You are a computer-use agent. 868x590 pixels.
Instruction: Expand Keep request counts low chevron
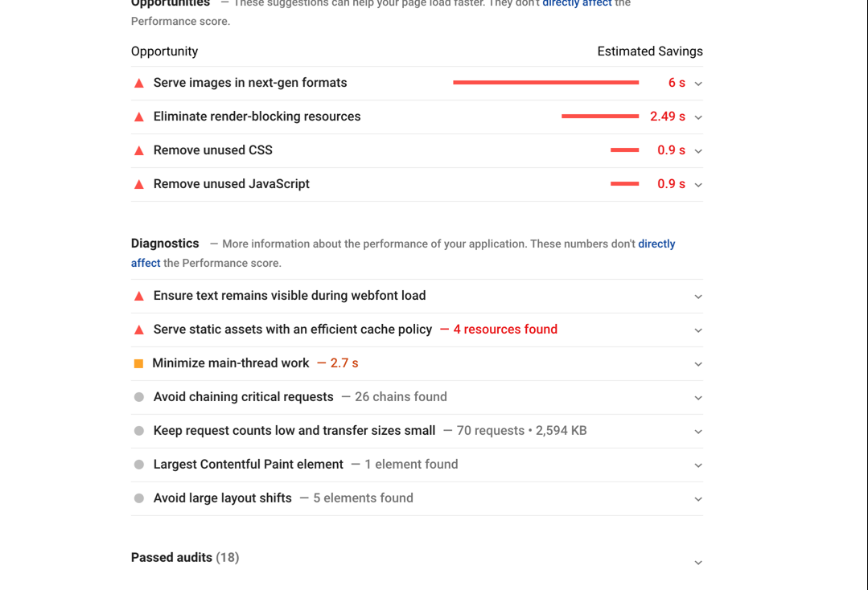(698, 432)
